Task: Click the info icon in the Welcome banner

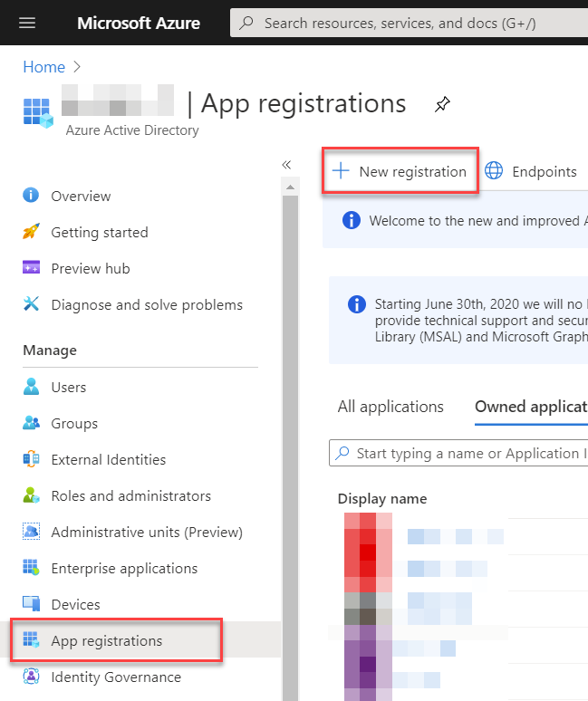Action: [x=352, y=220]
